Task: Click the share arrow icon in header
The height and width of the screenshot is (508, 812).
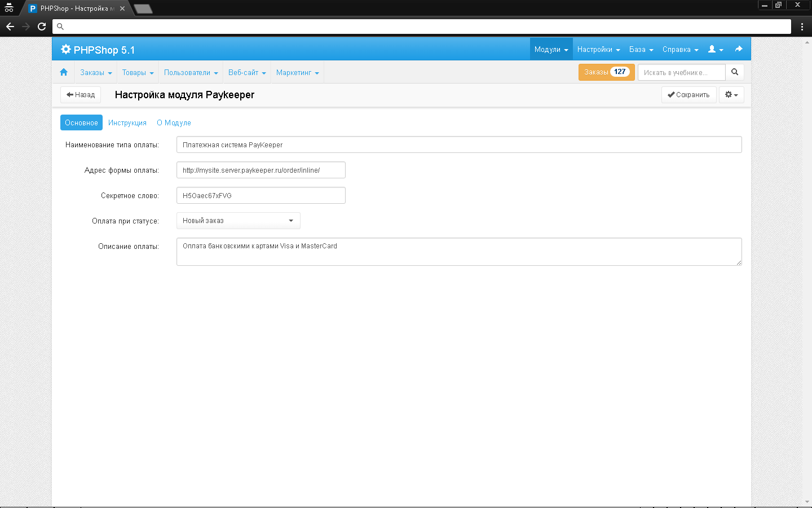Action: pyautogui.click(x=739, y=49)
